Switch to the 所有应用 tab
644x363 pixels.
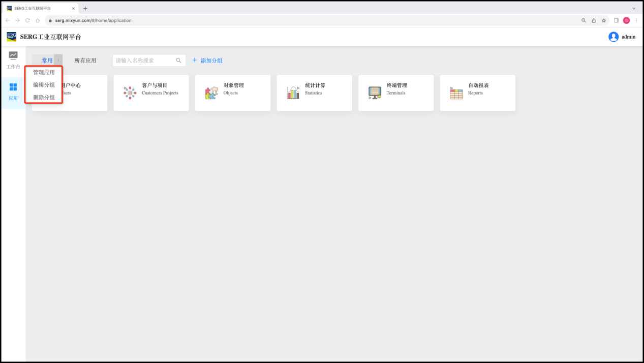pos(85,60)
